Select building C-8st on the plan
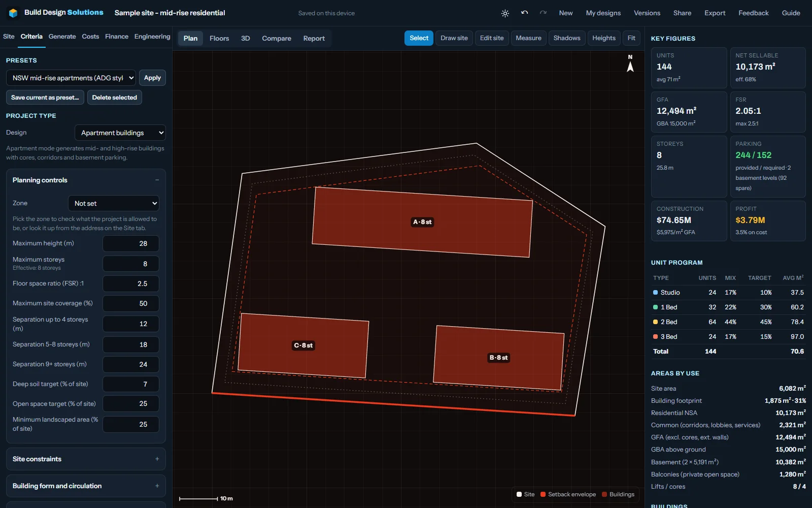812x508 pixels. coord(303,345)
